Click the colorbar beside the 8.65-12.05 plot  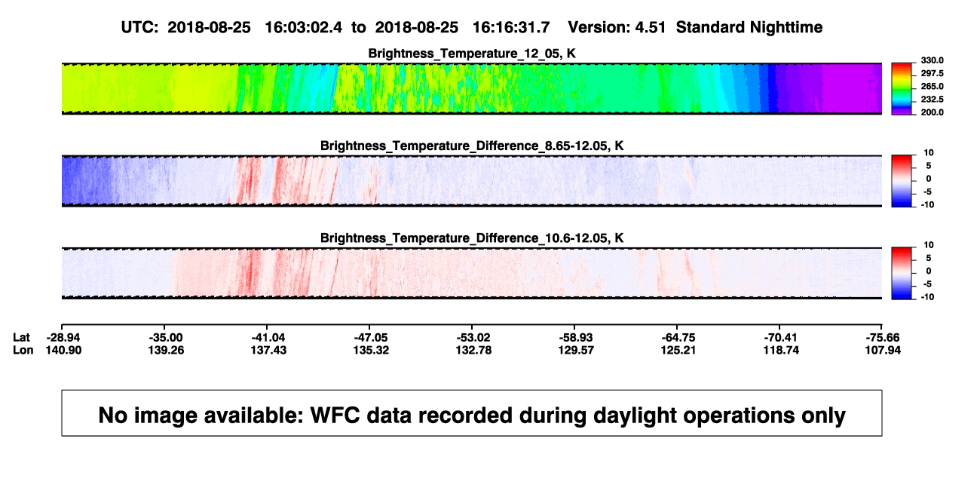point(901,181)
